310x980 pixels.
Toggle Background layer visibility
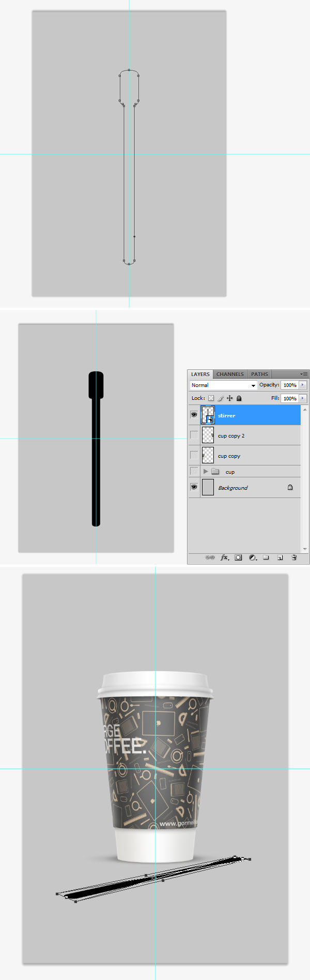click(194, 487)
